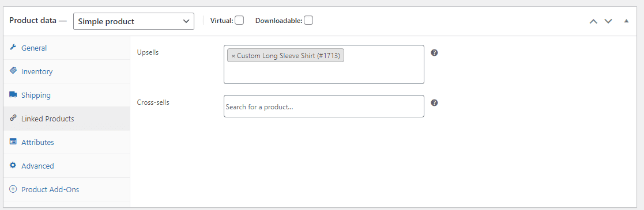The height and width of the screenshot is (210, 644).
Task: Click the Advanced gear icon
Action: pyautogui.click(x=13, y=166)
